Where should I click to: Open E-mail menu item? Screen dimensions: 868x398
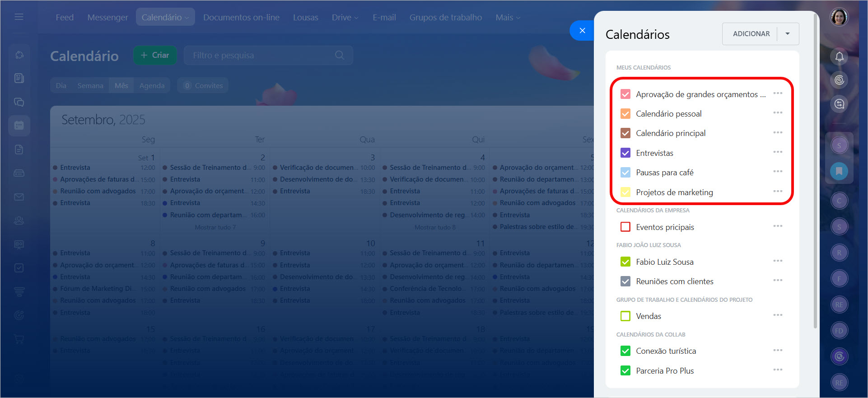click(x=384, y=18)
